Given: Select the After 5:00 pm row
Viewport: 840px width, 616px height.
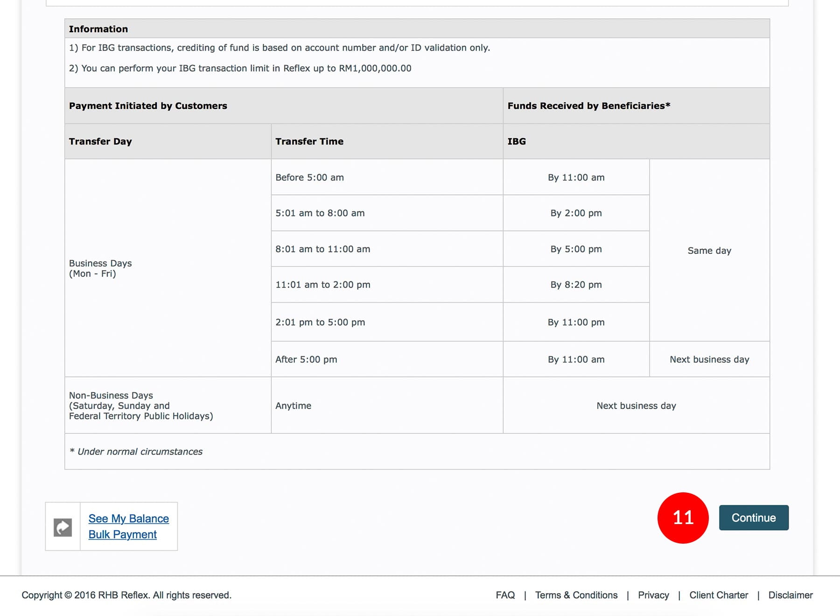Looking at the screenshot, I should pos(306,359).
